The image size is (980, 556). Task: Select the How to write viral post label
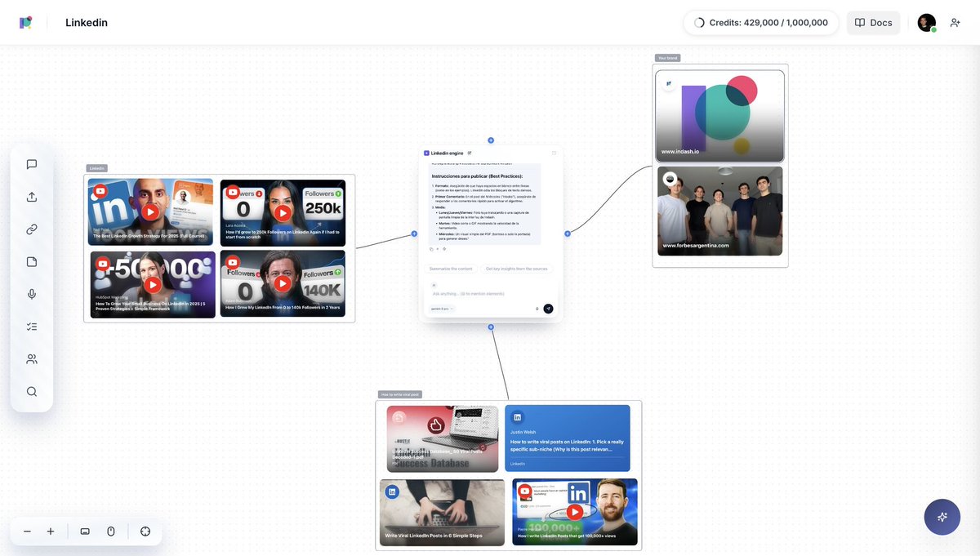pyautogui.click(x=400, y=394)
